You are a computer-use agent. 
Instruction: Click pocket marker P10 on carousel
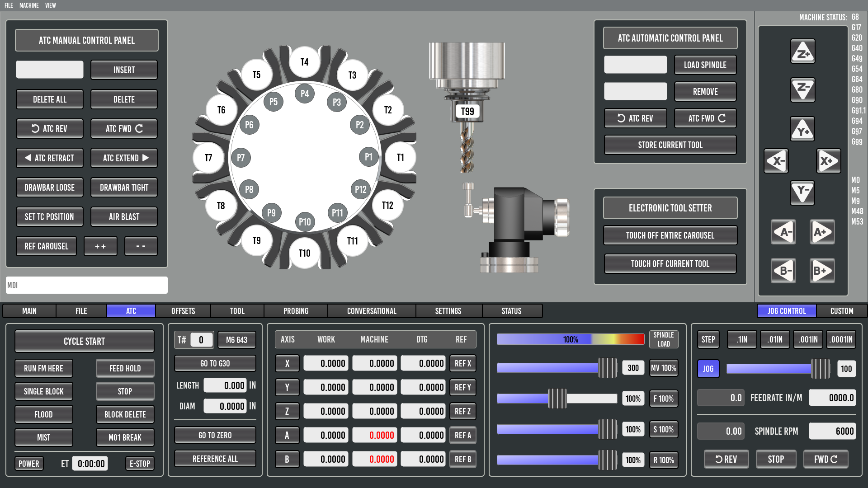pos(305,222)
